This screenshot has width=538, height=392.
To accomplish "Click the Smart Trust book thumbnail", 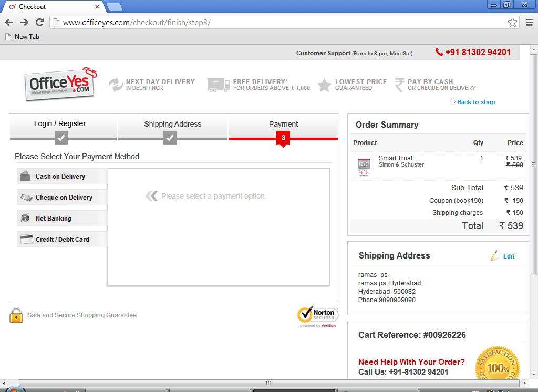I will 364,167.
